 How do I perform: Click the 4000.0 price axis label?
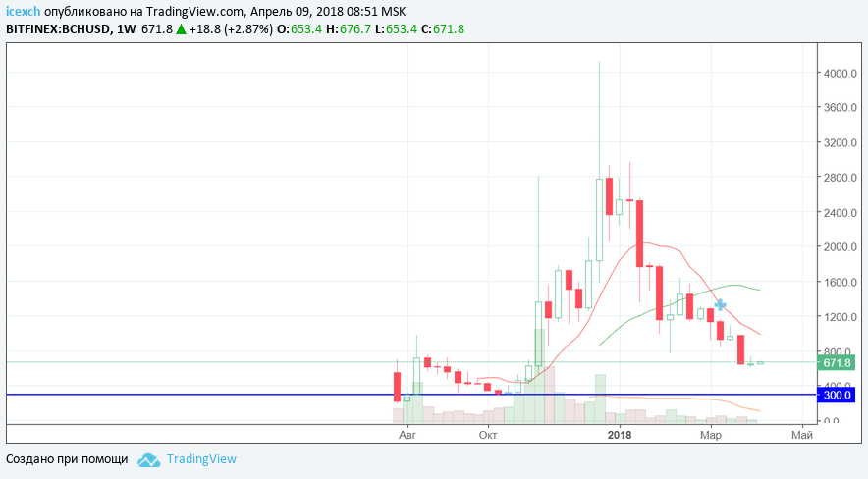[x=840, y=73]
